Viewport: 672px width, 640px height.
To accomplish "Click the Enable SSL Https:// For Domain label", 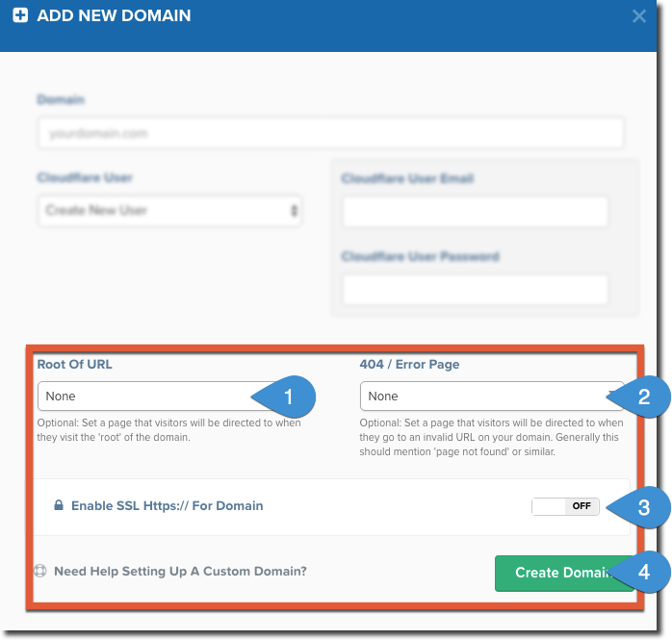I will tap(168, 505).
